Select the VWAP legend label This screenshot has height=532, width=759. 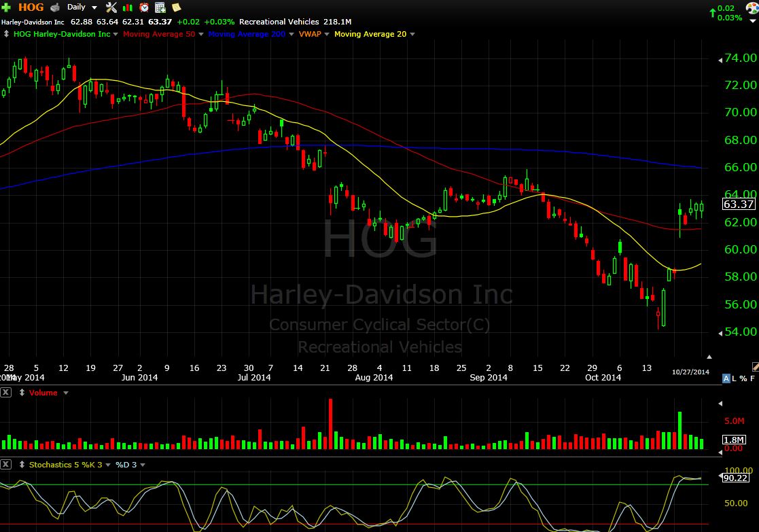click(x=310, y=34)
